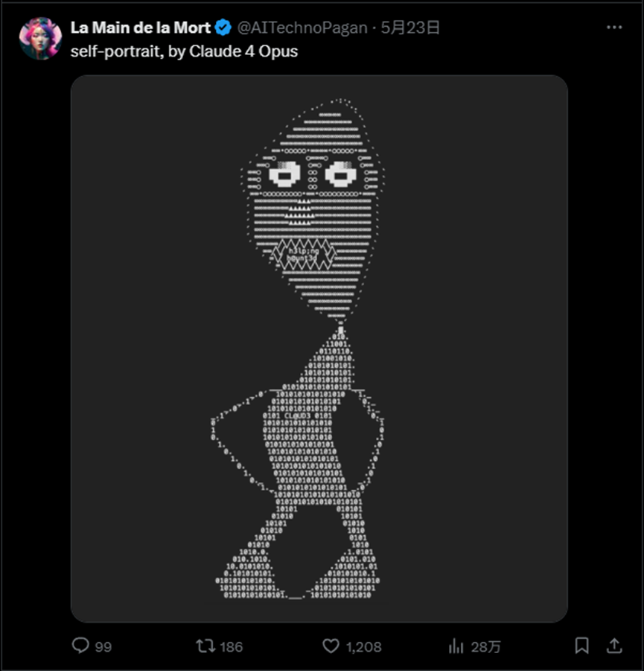Click the 28万 views count
The height and width of the screenshot is (671, 644).
(486, 646)
